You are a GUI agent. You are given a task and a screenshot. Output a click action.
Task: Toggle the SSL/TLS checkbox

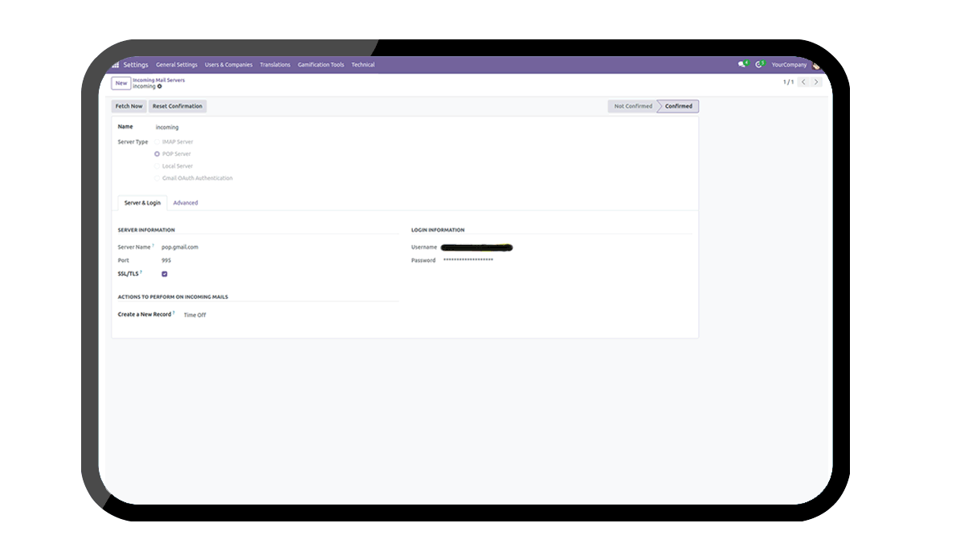pos(165,274)
